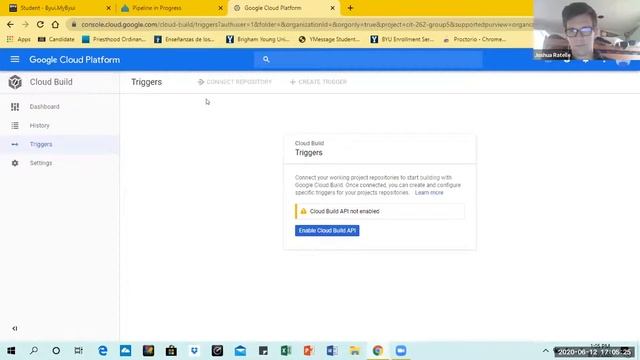Open Word from the taskbar
The height and width of the screenshot is (360, 640).
coord(332,351)
